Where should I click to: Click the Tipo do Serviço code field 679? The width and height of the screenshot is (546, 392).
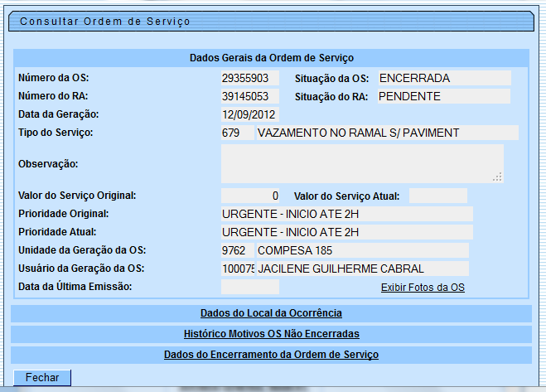pos(237,133)
